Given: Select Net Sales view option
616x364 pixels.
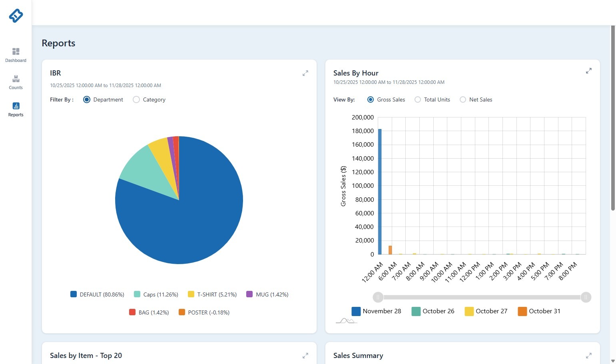Looking at the screenshot, I should click(x=463, y=99).
